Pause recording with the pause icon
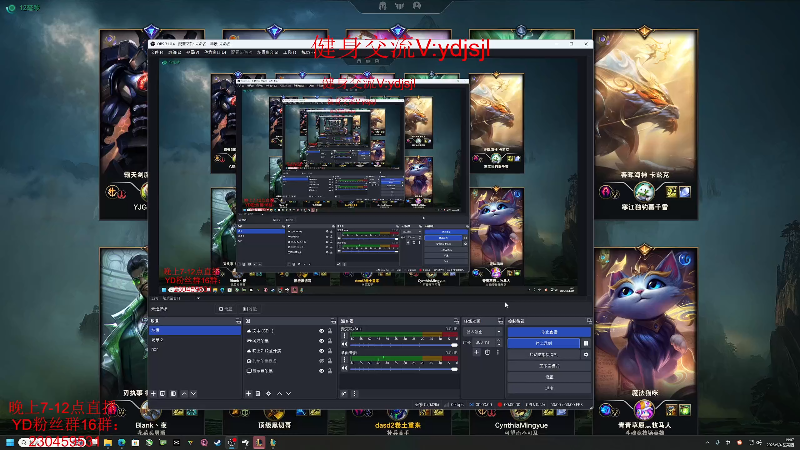The image size is (800, 450). click(586, 343)
